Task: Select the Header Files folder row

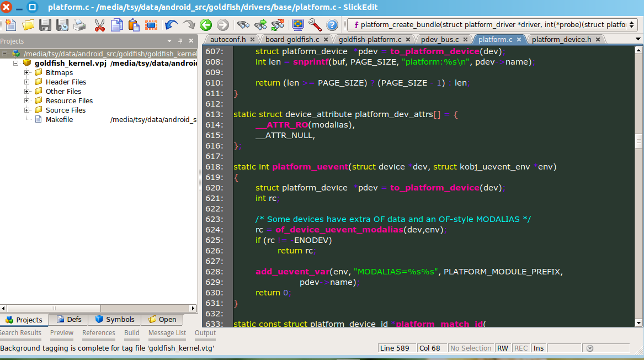Action: [x=66, y=82]
